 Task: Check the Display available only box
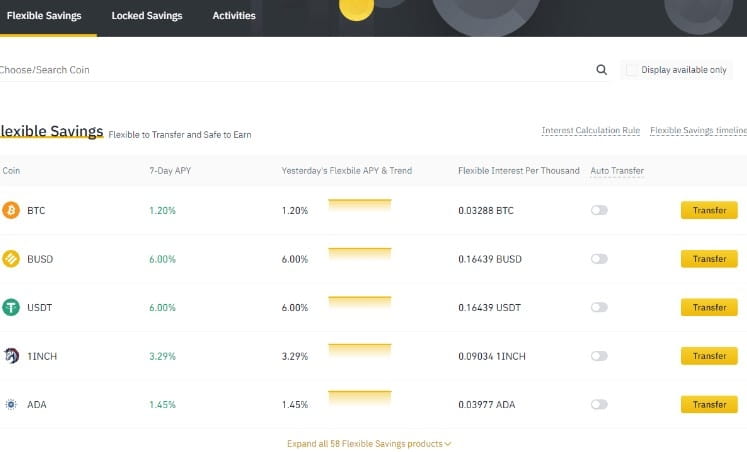631,70
